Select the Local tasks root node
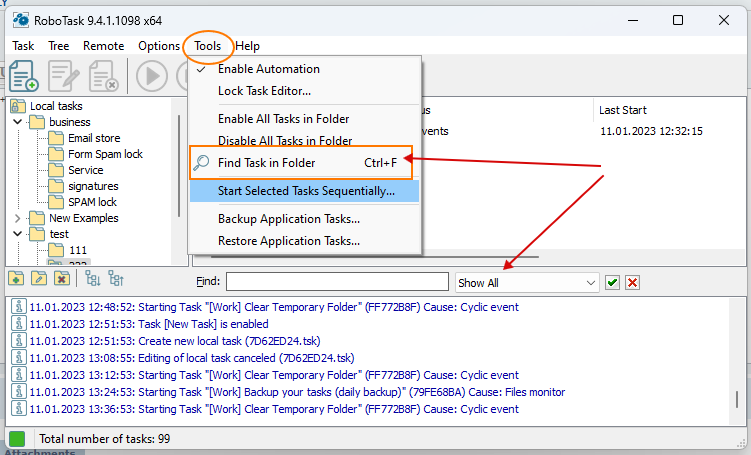Screen dimensions: 751x455 pos(56,106)
